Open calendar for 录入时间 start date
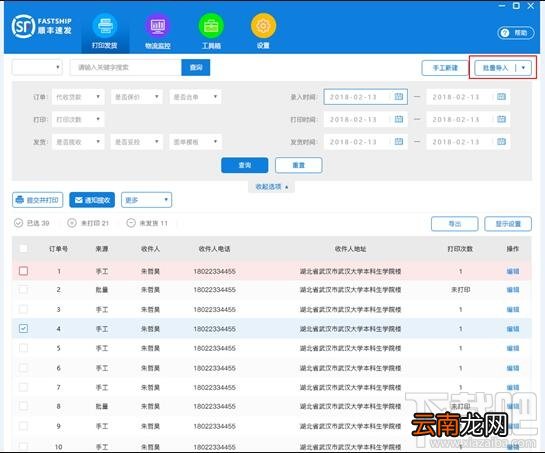This screenshot has height=453, width=545. coord(399,97)
